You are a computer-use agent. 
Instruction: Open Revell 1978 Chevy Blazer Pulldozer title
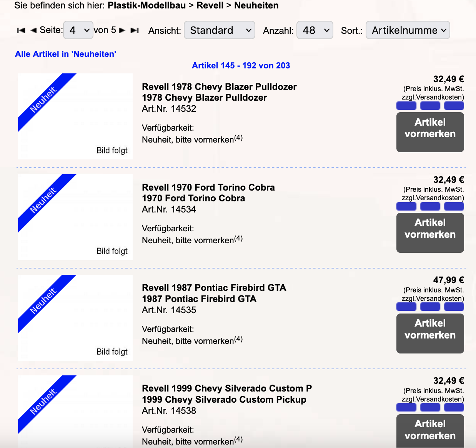219,87
